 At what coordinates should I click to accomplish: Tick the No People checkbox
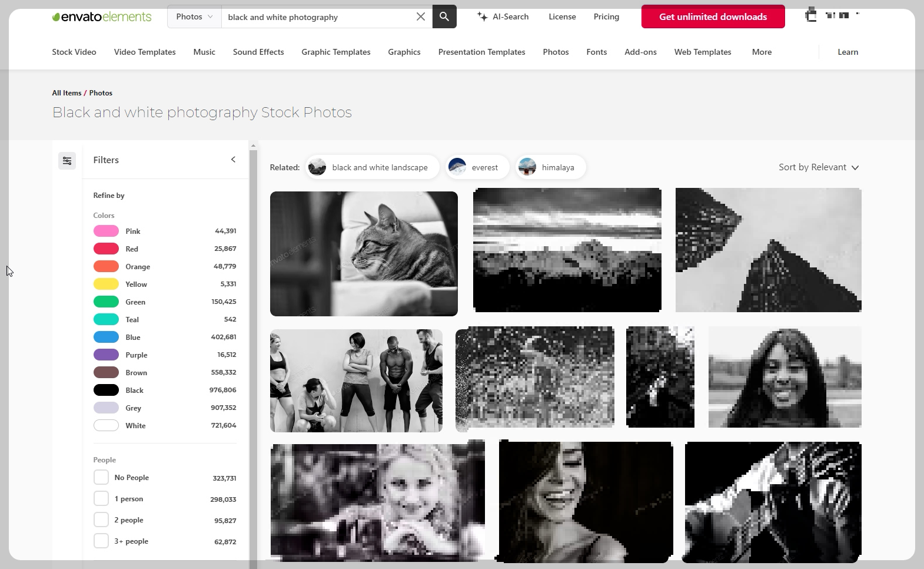101,477
